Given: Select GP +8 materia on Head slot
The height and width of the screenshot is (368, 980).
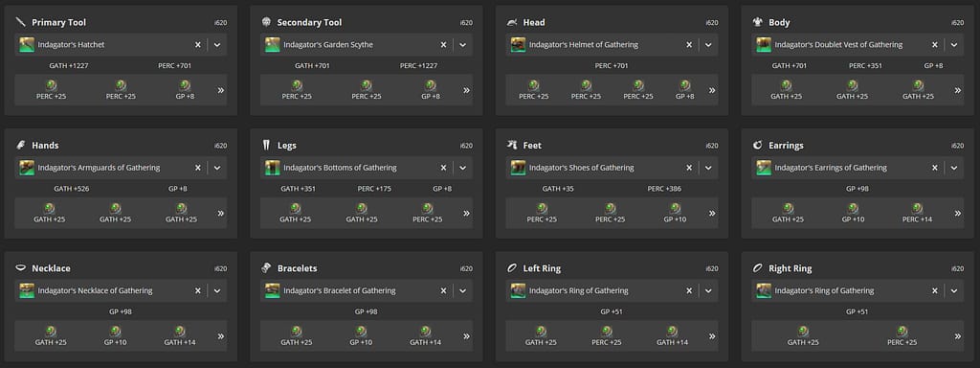Looking at the screenshot, I should (685, 90).
